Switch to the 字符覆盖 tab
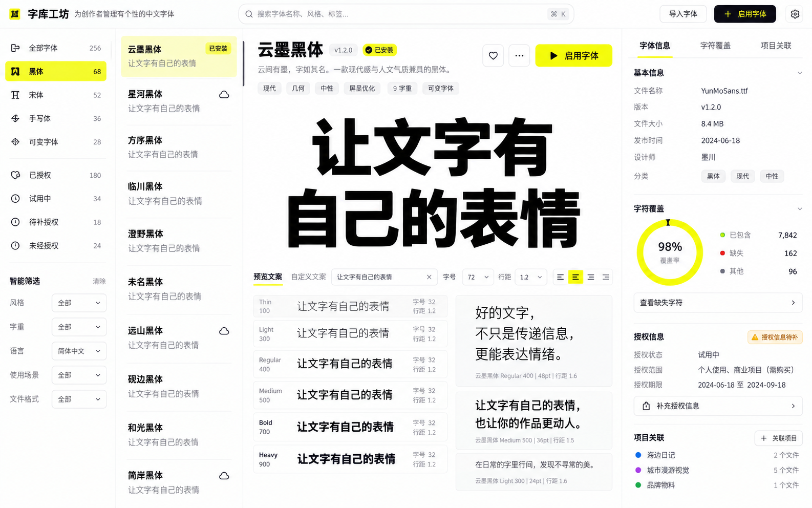812x508 pixels. (715, 46)
